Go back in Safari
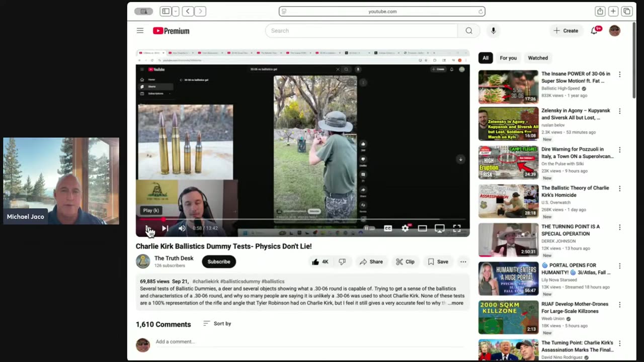The image size is (644, 362). pos(188,11)
